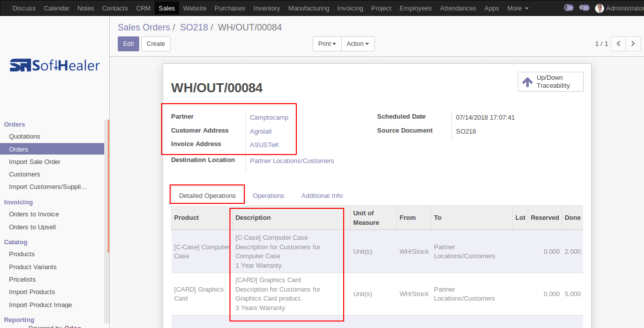Open the Manufacturing menu

(x=309, y=8)
